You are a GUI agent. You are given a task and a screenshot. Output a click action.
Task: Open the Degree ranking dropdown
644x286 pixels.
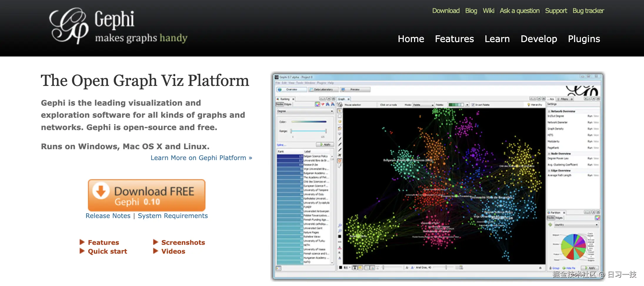click(x=305, y=111)
